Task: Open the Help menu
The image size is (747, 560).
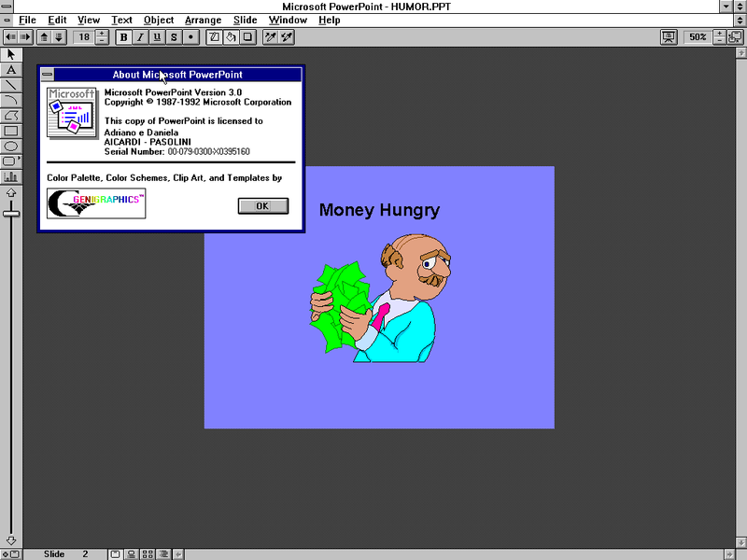Action: coord(330,20)
